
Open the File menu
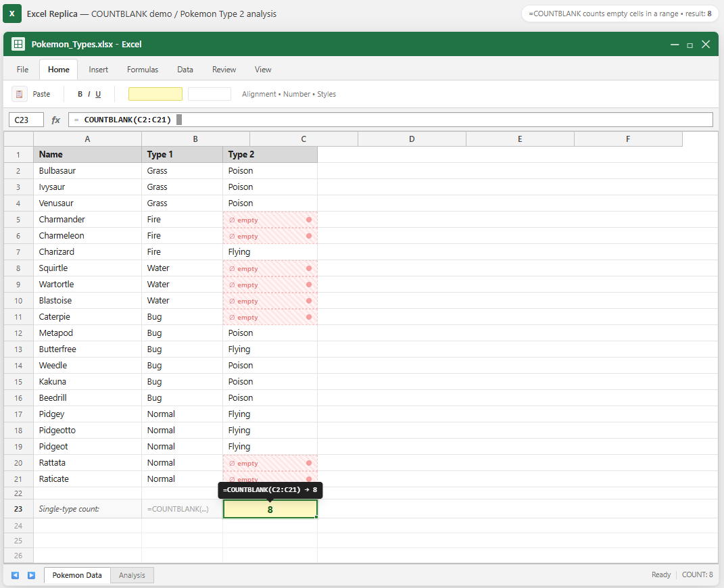pos(22,70)
